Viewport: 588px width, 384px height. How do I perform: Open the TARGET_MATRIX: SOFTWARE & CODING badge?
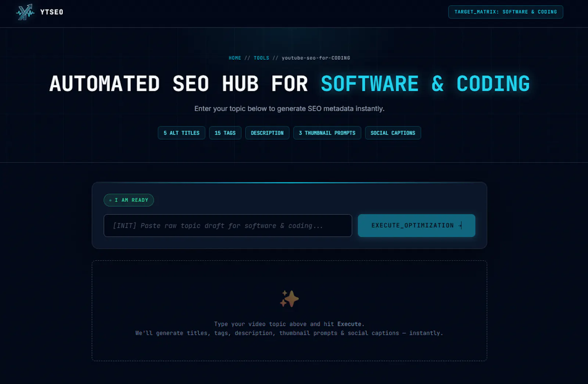click(505, 12)
